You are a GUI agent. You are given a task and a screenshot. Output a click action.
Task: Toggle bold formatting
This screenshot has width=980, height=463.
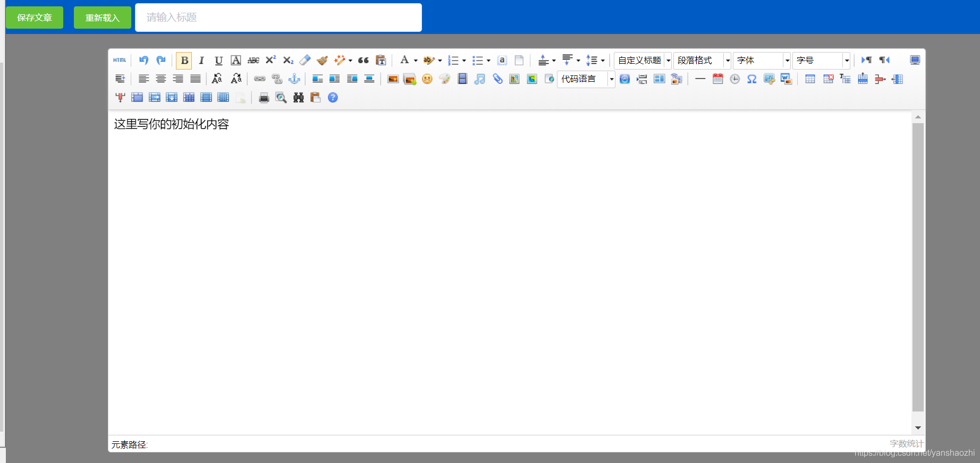click(184, 60)
